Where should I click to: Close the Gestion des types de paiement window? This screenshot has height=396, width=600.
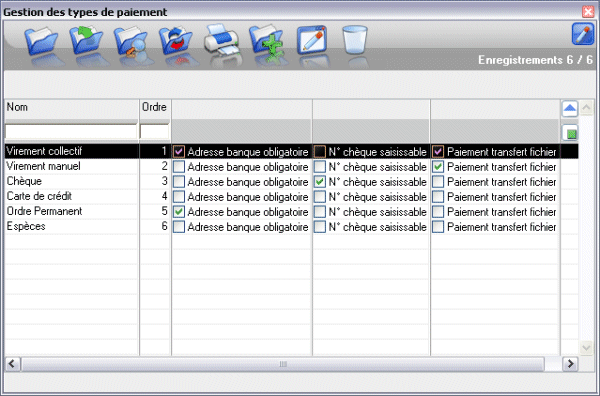pyautogui.click(x=588, y=11)
